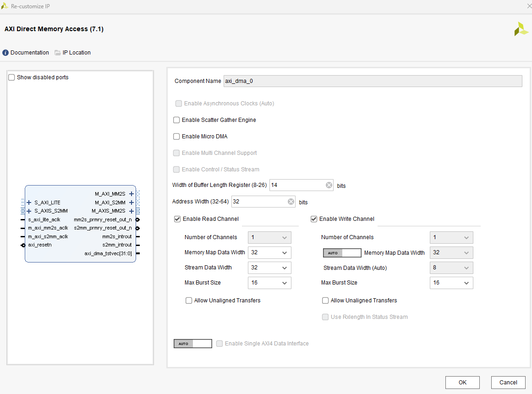Open the Documentation link

(x=29, y=53)
